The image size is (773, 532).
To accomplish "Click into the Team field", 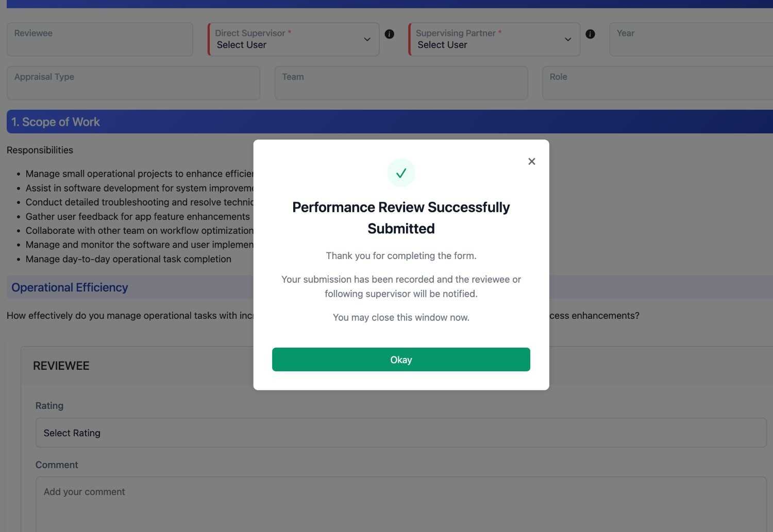I will tap(401, 83).
